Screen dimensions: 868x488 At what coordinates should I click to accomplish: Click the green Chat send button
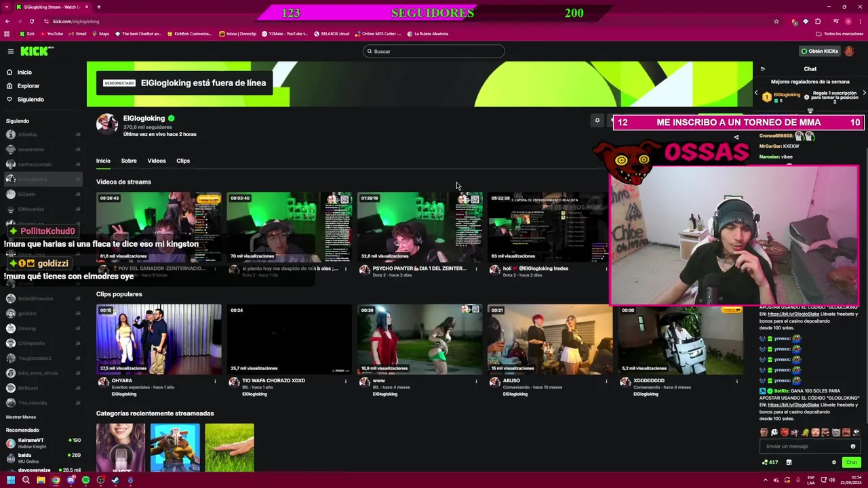click(852, 462)
